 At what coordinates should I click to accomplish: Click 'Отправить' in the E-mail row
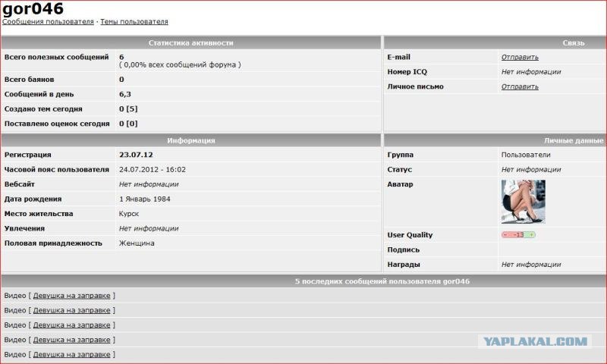coord(520,57)
